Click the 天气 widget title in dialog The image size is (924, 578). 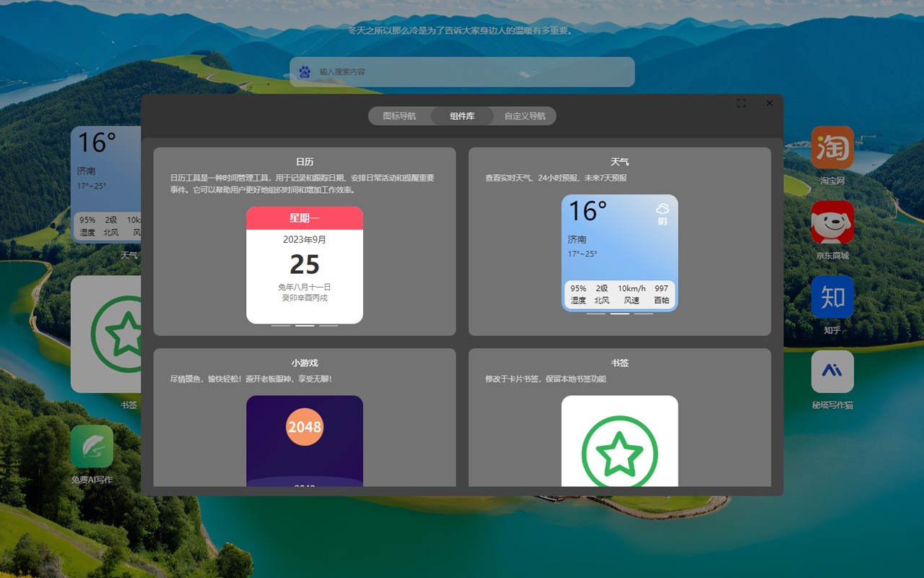(x=619, y=162)
